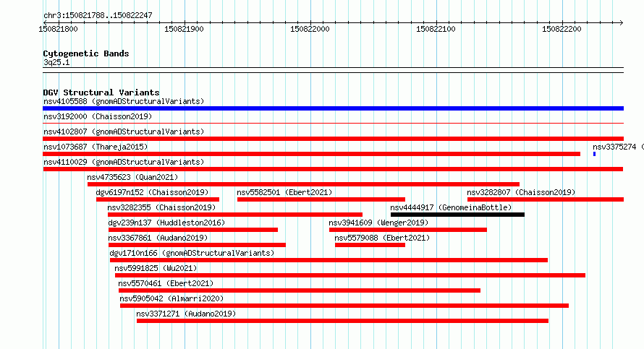644x349 pixels.
Task: Select the red nsv3367861 variant bar
Action: (197, 245)
